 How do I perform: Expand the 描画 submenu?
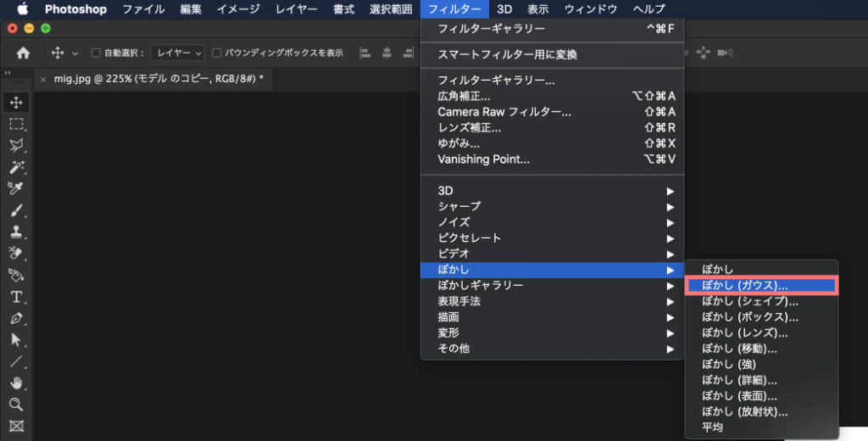click(553, 317)
